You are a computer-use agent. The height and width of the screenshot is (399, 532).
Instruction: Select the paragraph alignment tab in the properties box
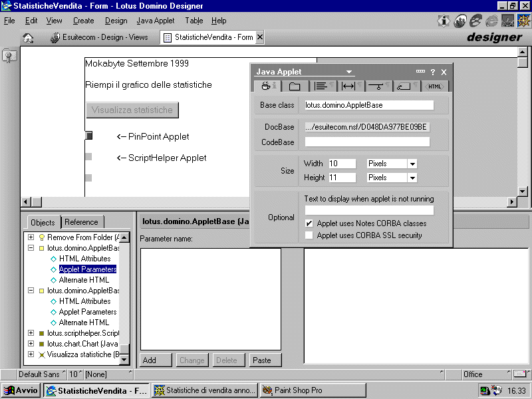pos(322,86)
